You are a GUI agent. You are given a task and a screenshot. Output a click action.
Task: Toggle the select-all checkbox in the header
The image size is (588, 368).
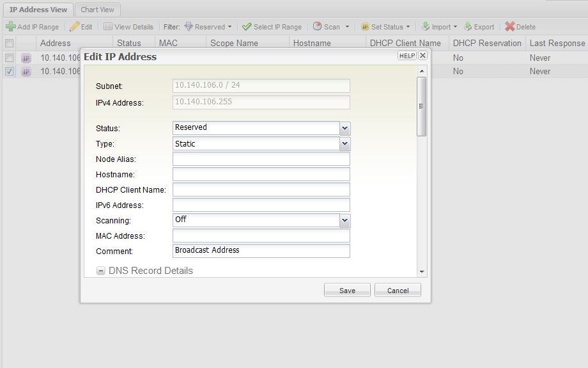(x=10, y=43)
